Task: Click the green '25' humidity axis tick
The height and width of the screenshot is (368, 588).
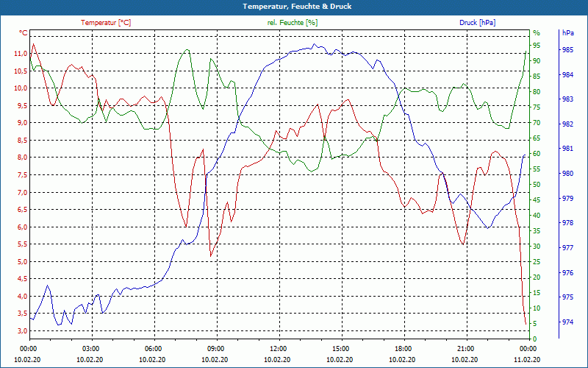Action: [x=537, y=262]
